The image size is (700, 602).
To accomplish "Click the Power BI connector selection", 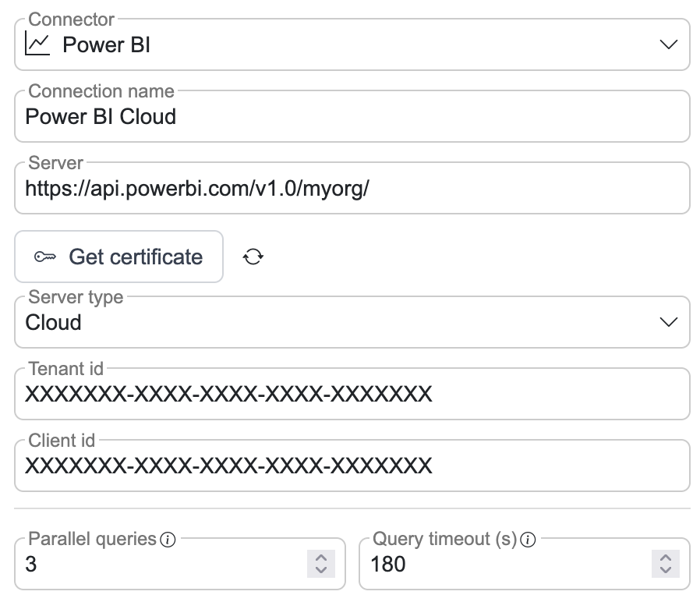I will pyautogui.click(x=107, y=44).
